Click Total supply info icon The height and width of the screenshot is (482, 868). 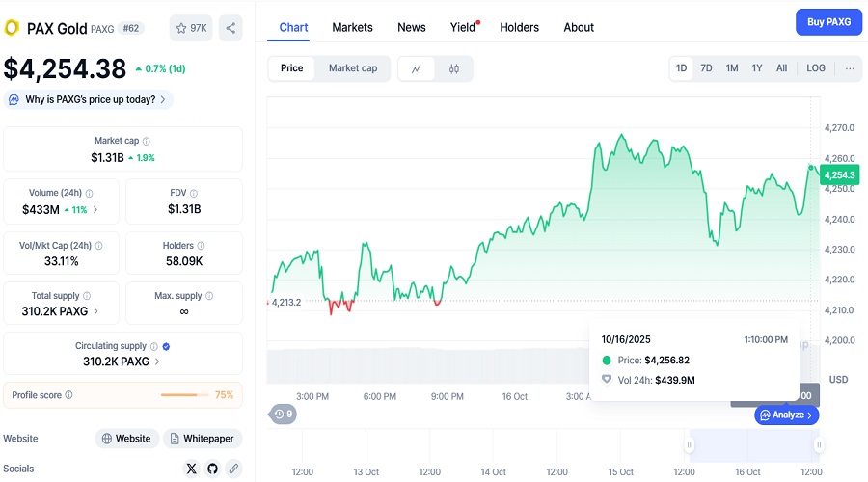[87, 296]
